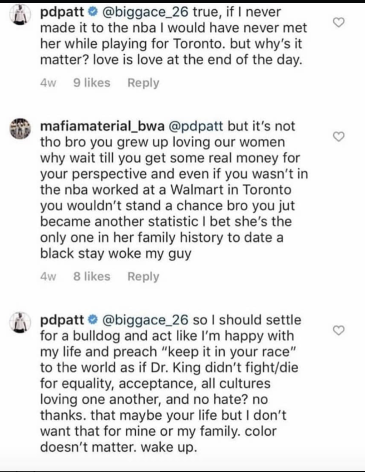Like pdpatt's first comment with the heart
Viewport: 365px width, 472px height.
(339, 23)
